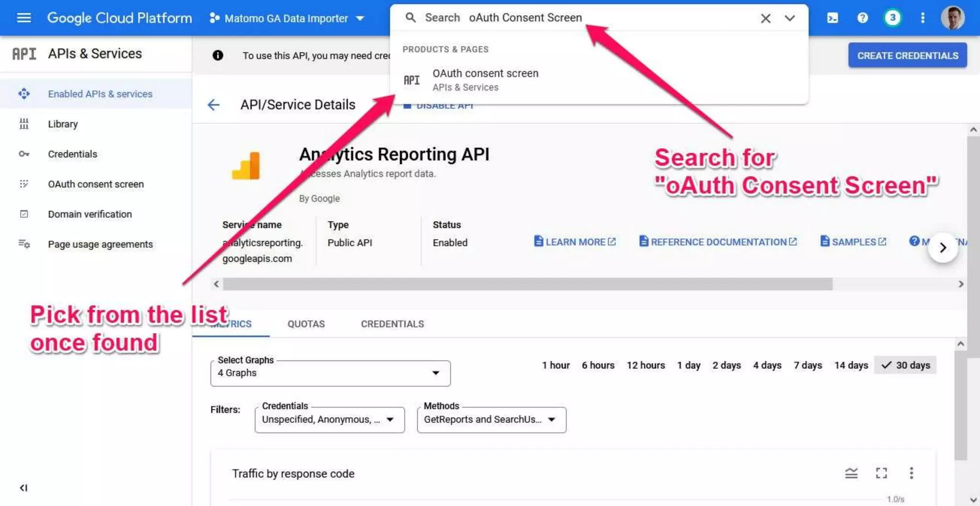Open the Traffic chart three-dot menu
Viewport: 980px width, 506px height.
(x=911, y=473)
